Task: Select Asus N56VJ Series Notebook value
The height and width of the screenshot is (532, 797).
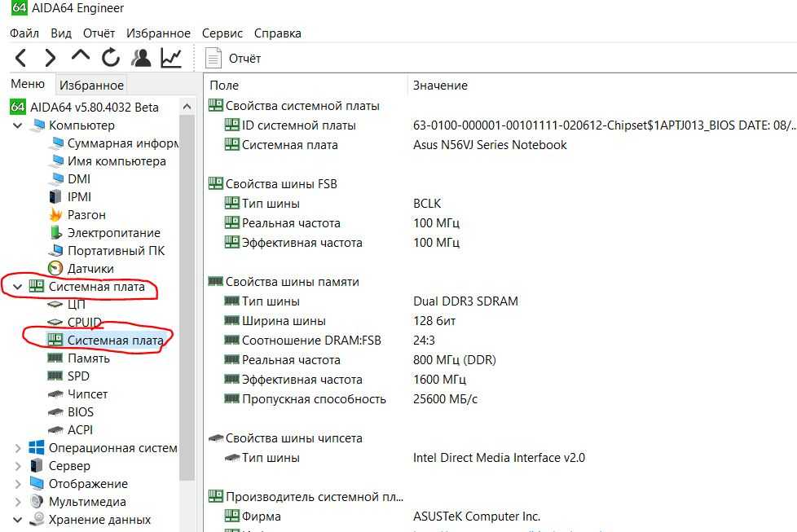Action: pyautogui.click(x=490, y=145)
